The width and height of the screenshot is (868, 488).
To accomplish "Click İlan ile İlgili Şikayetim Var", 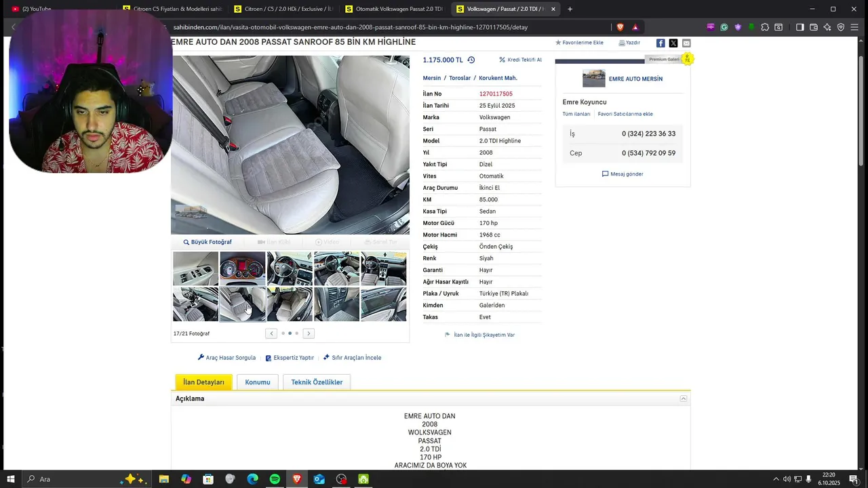I will (x=479, y=335).
